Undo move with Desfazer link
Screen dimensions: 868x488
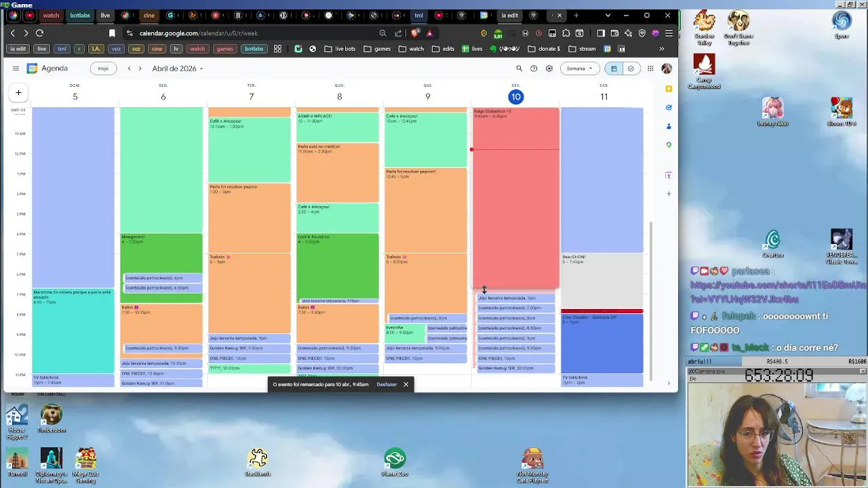pos(387,384)
